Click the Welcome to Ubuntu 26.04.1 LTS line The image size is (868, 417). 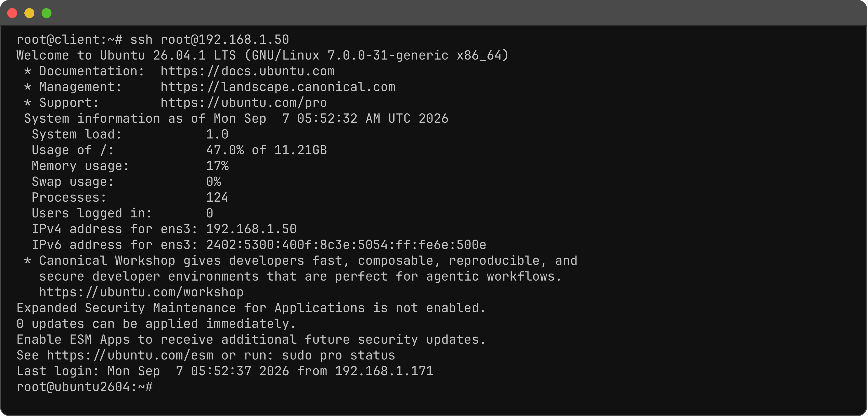262,55
